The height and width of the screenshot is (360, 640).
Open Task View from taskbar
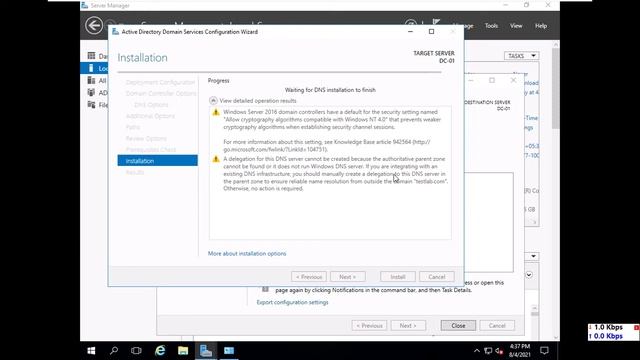(x=136, y=351)
